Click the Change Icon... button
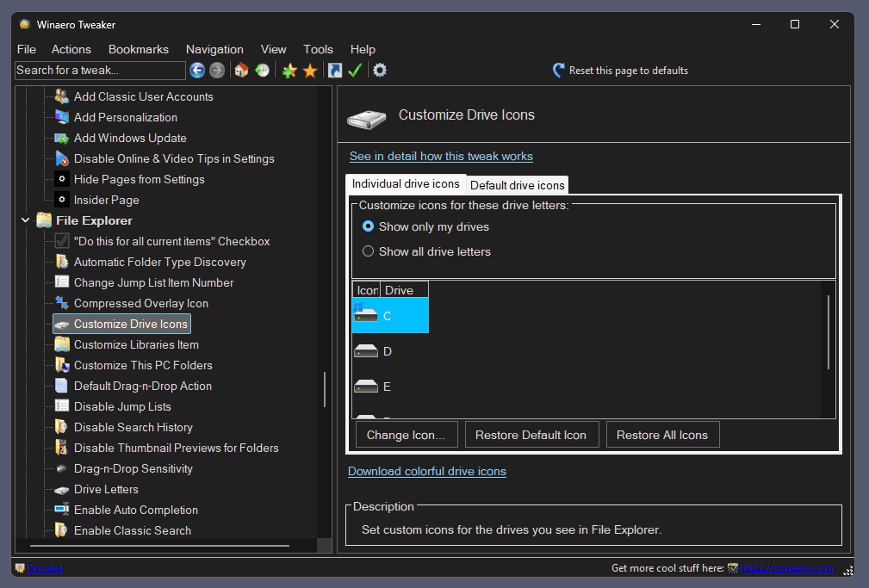869x588 pixels. point(406,435)
